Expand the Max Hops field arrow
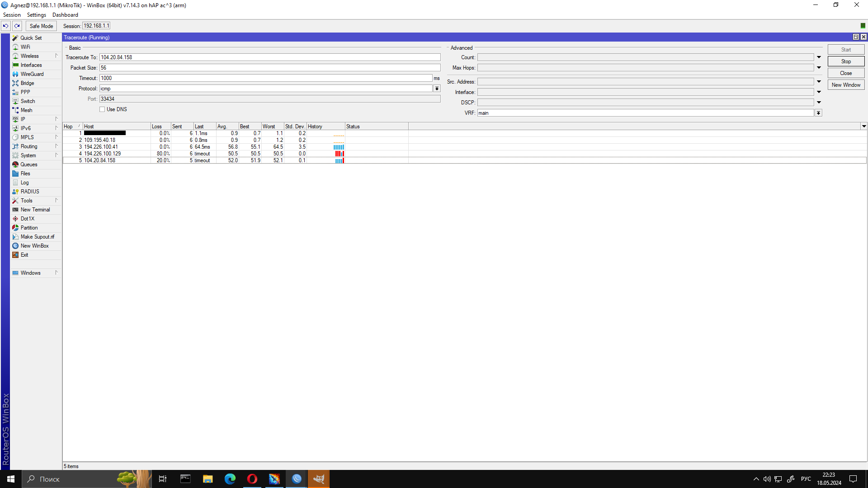The height and width of the screenshot is (488, 868). (819, 68)
